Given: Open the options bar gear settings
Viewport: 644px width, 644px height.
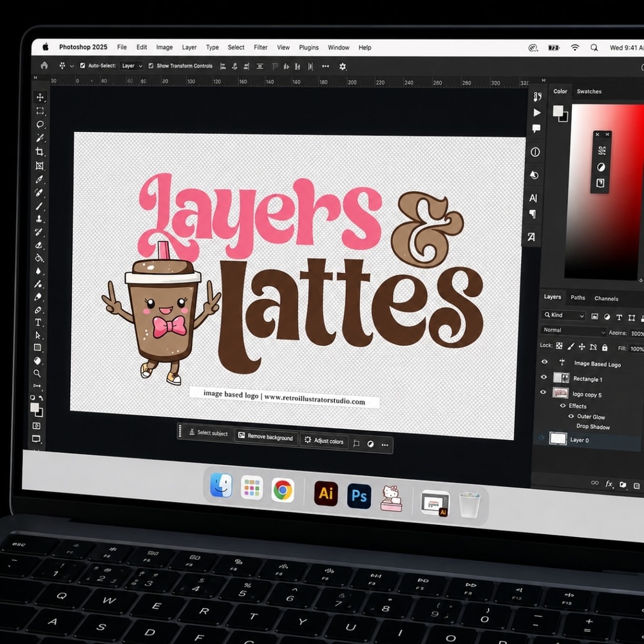Looking at the screenshot, I should (343, 66).
